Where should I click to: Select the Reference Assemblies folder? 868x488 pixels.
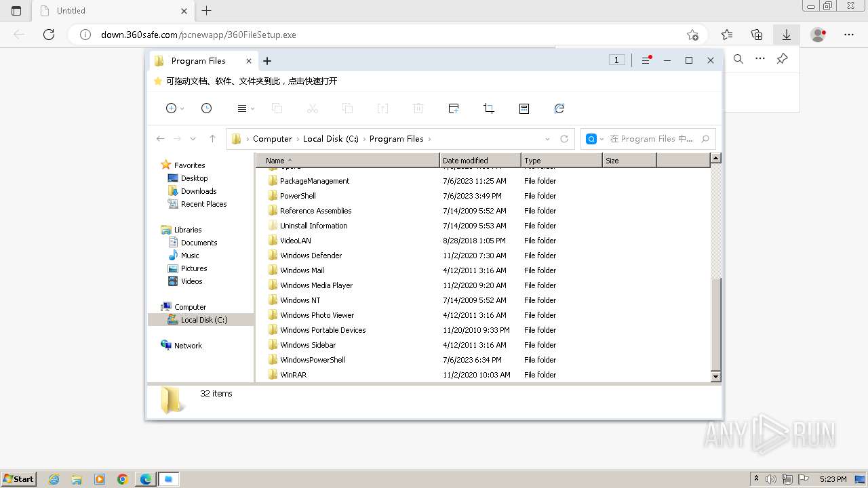click(315, 211)
